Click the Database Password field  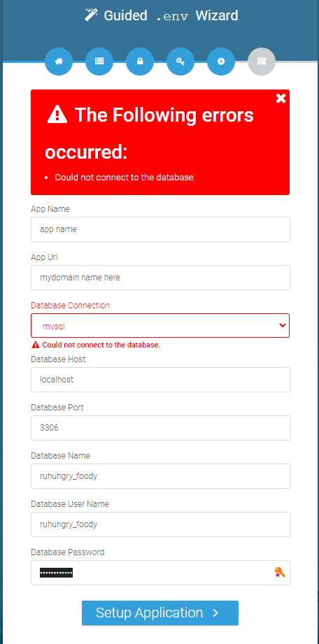[161, 573]
